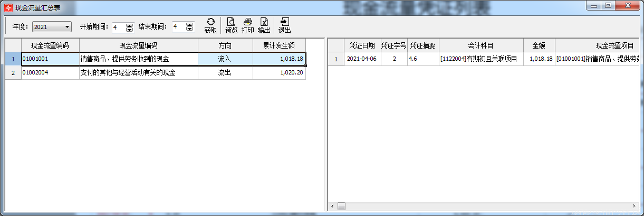The width and height of the screenshot is (644, 216).
Task: Click the 会计科目 column header
Action: 480,45
